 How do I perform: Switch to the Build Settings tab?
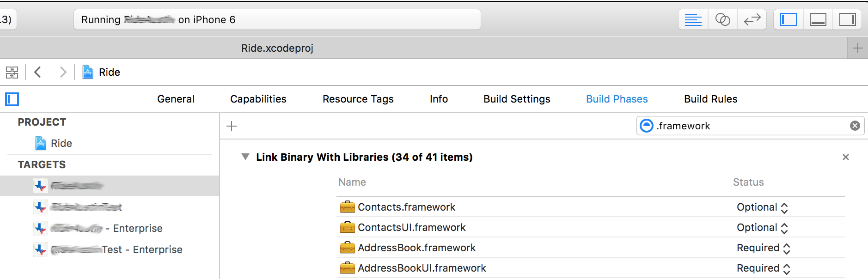coord(517,99)
